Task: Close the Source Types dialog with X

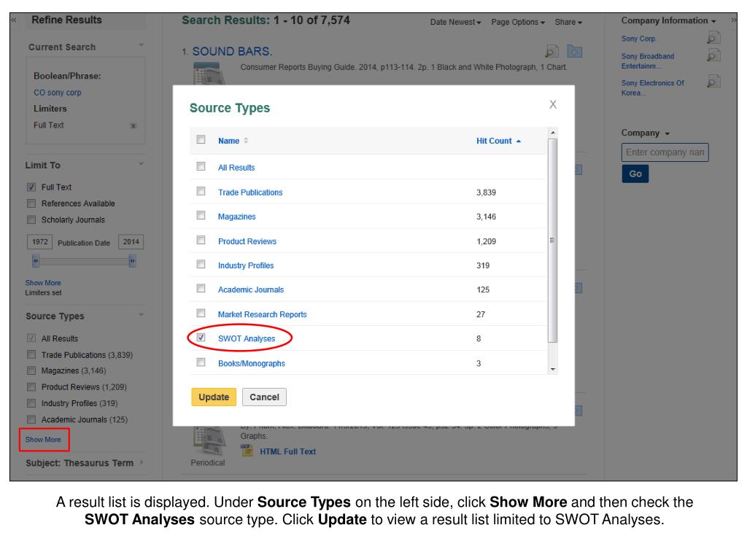Action: coord(553,105)
